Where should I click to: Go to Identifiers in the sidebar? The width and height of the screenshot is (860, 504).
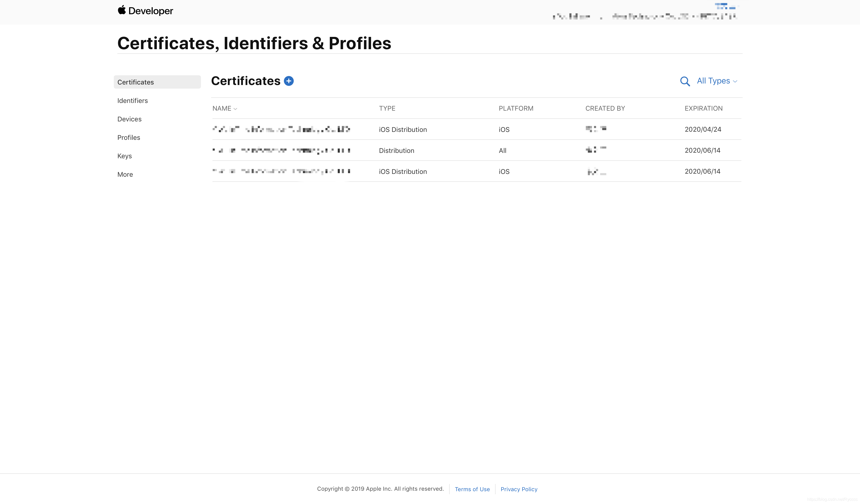[x=132, y=101]
